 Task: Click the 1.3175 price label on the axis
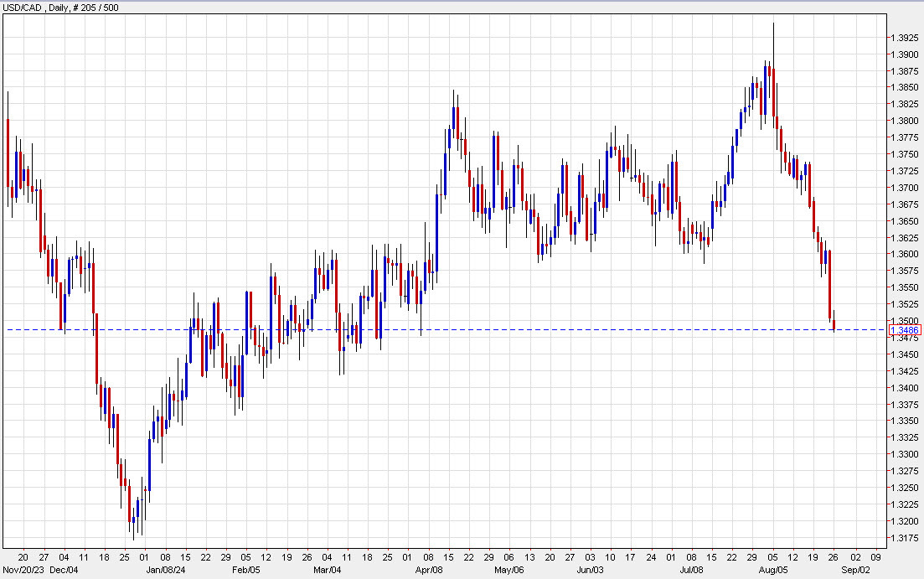point(903,537)
